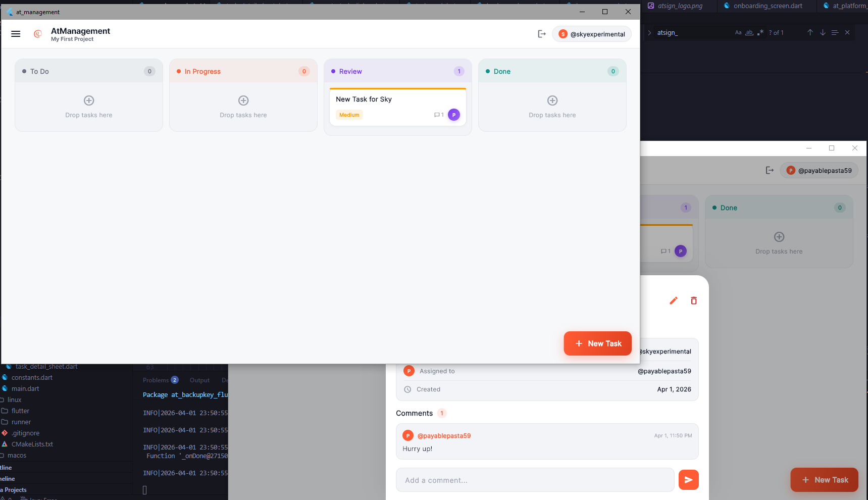Screen dimensions: 868x500
Task: Click the Add a comment input field
Action: click(x=535, y=480)
